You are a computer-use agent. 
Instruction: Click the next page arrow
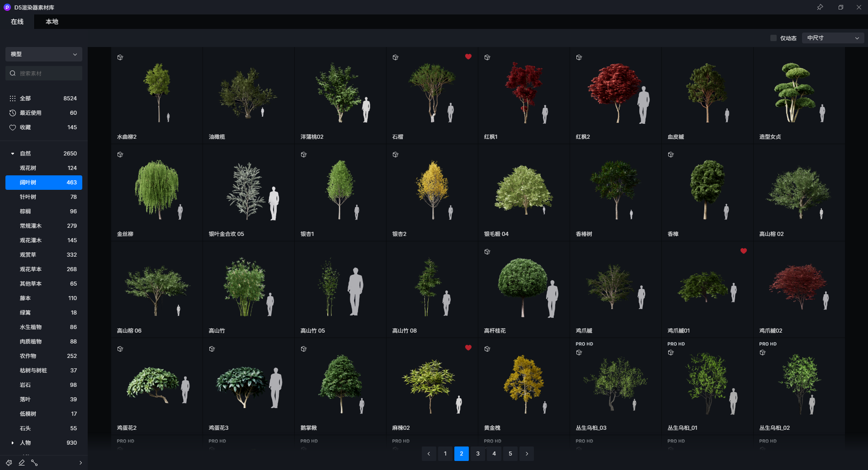527,454
